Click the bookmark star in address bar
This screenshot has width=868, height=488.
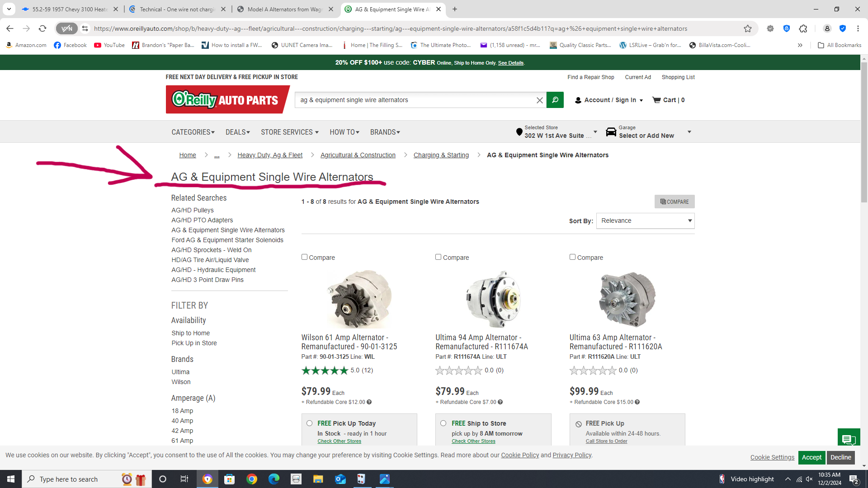point(748,28)
